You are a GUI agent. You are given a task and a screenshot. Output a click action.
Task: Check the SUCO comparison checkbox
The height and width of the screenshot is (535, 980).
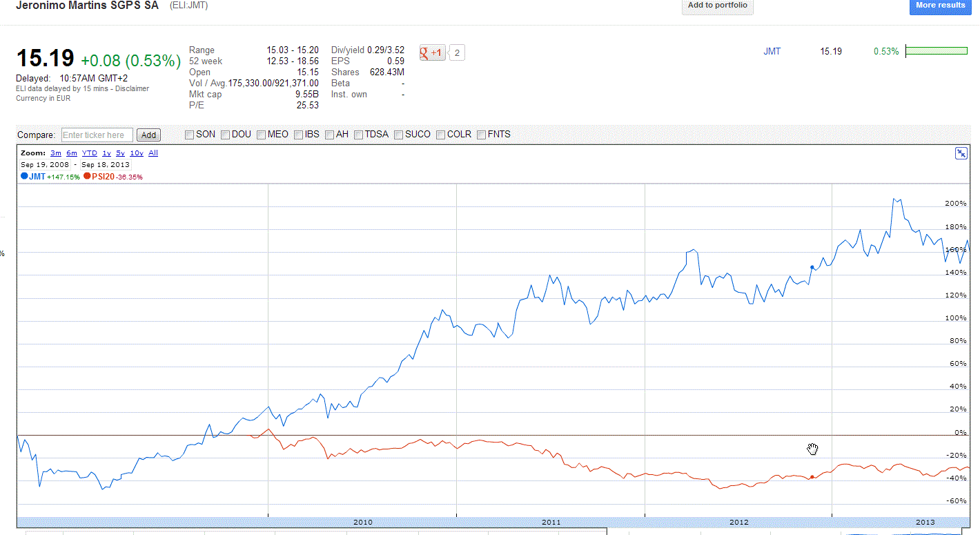click(399, 135)
